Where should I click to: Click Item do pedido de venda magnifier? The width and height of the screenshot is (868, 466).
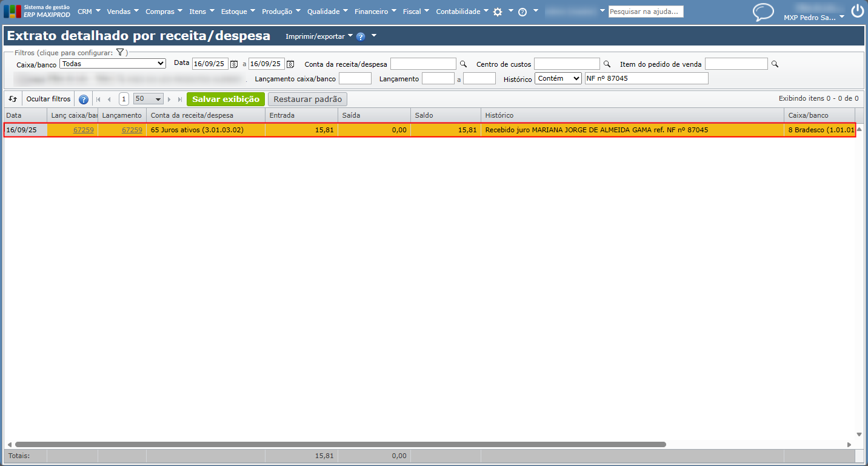pyautogui.click(x=774, y=64)
